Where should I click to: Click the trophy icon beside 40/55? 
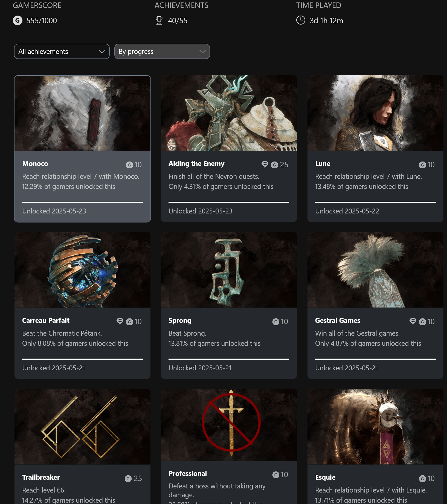(x=159, y=20)
